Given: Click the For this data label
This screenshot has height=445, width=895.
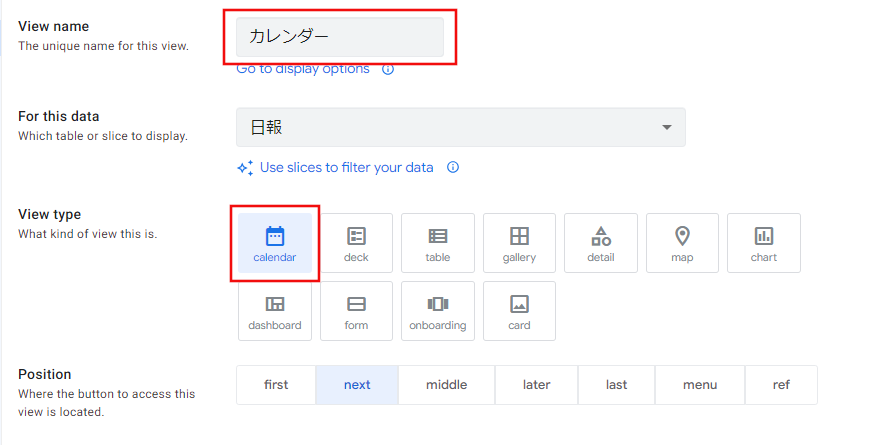Looking at the screenshot, I should tap(59, 116).
